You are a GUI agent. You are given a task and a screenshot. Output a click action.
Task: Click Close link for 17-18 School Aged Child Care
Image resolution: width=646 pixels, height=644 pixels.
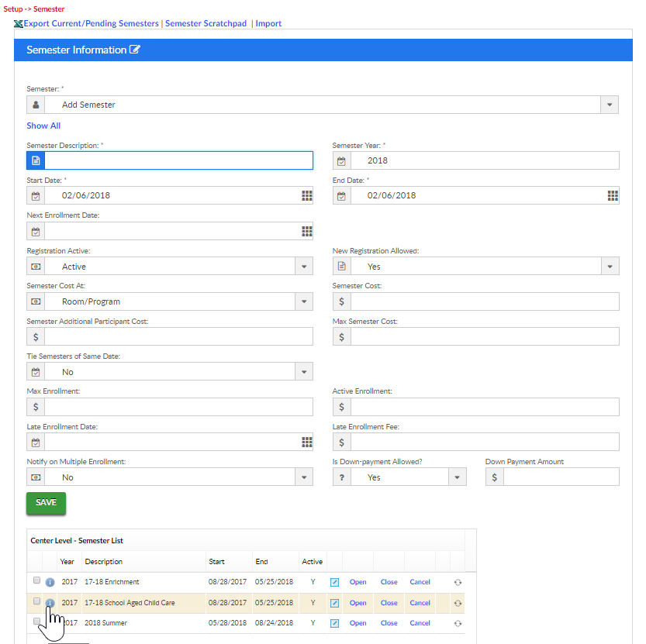click(x=389, y=603)
